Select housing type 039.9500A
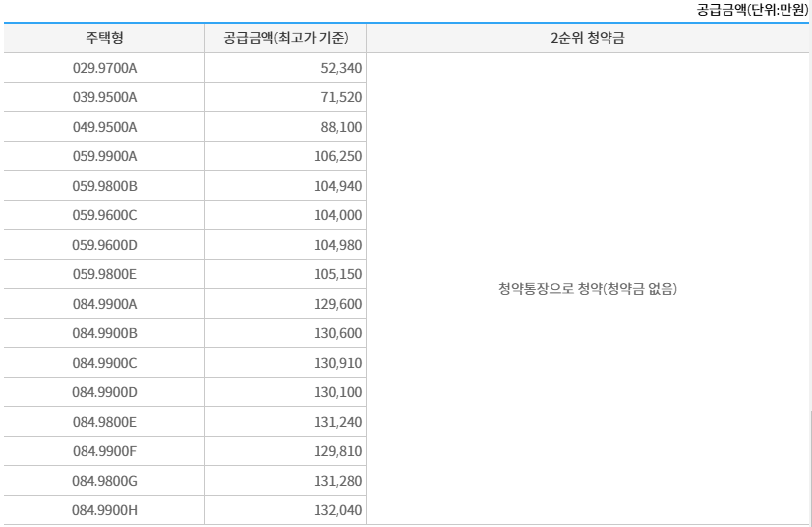812x527 pixels. 104,97
